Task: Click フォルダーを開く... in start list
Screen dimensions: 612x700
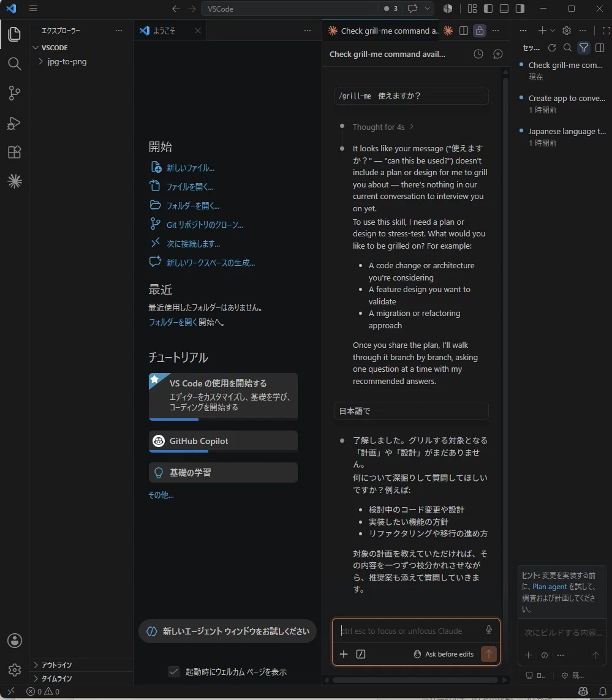Action: pos(192,206)
